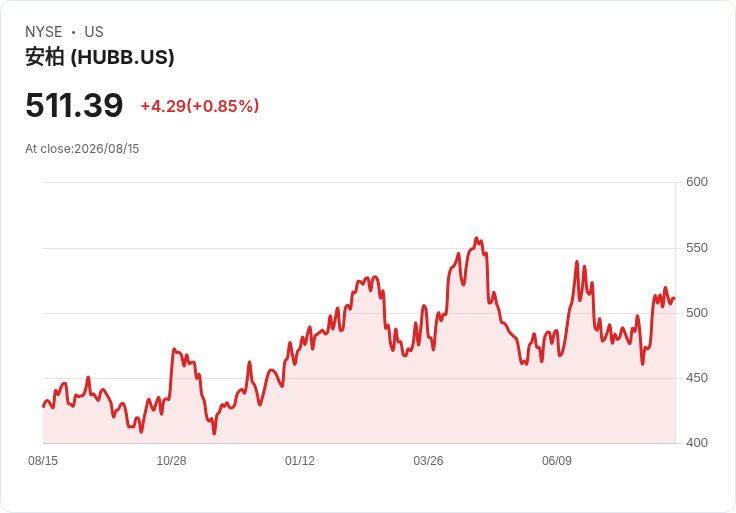
Task: Click the 400 price axis label
Action: pos(697,443)
